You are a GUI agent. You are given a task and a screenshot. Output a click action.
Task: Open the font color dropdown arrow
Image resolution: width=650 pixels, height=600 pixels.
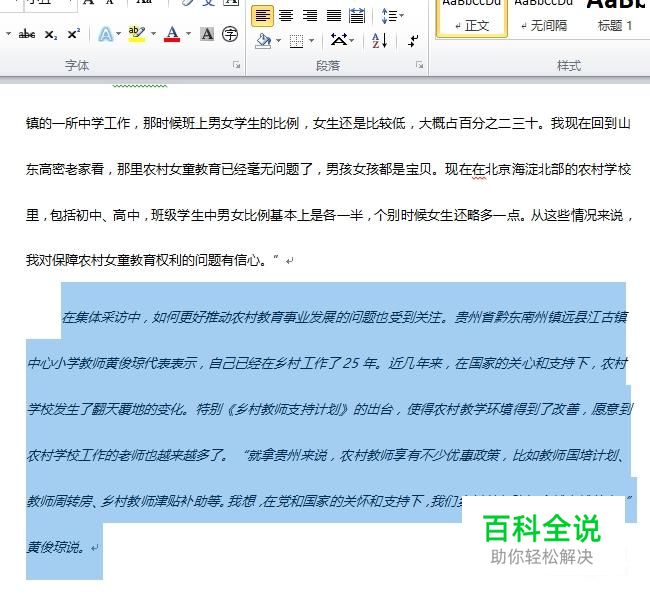[188, 34]
